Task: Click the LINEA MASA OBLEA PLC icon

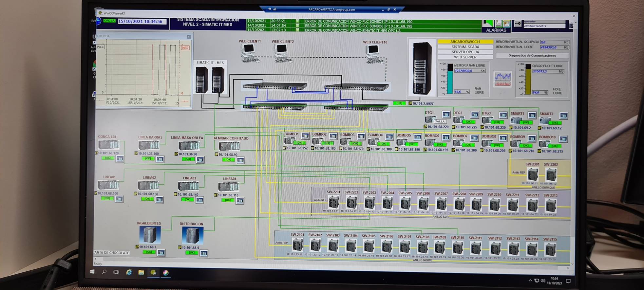Action: [x=189, y=146]
